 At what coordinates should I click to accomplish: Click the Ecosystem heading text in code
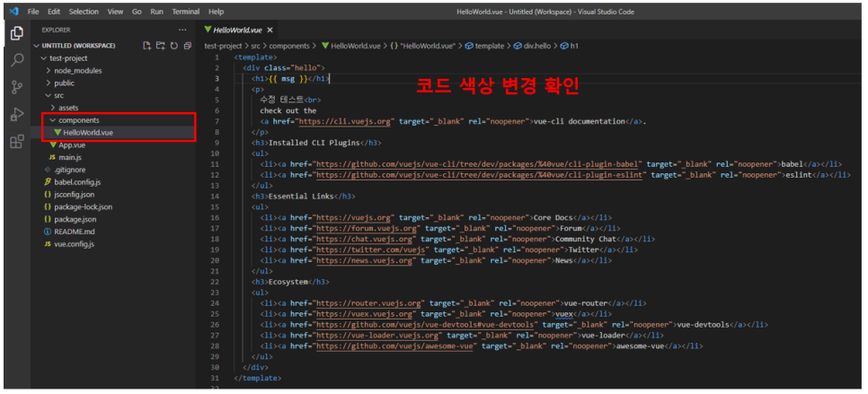289,282
